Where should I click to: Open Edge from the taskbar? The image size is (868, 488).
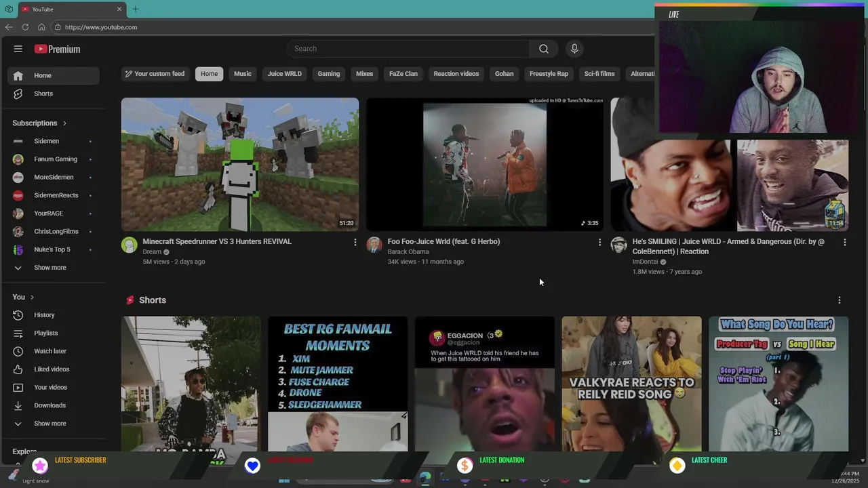pos(425,479)
